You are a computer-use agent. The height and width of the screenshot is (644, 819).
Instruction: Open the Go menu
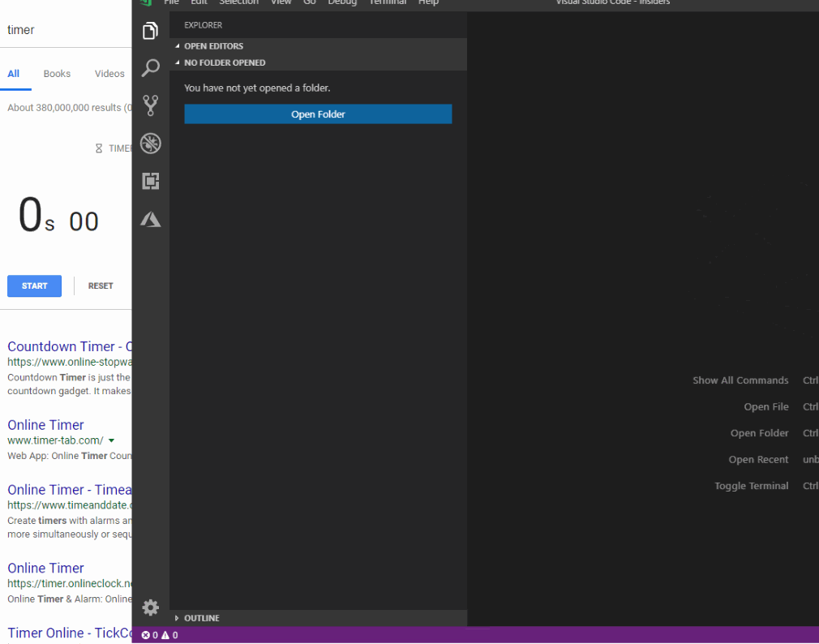(x=309, y=2)
